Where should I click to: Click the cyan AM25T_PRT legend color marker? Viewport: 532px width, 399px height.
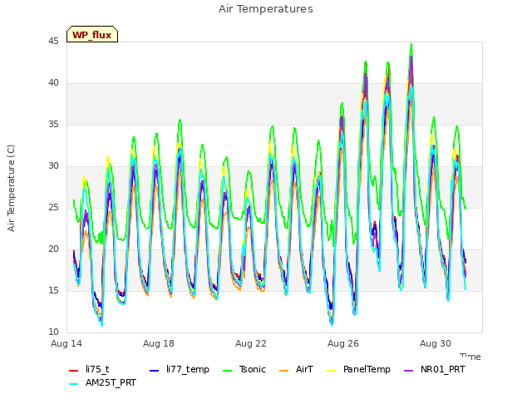[x=74, y=384]
